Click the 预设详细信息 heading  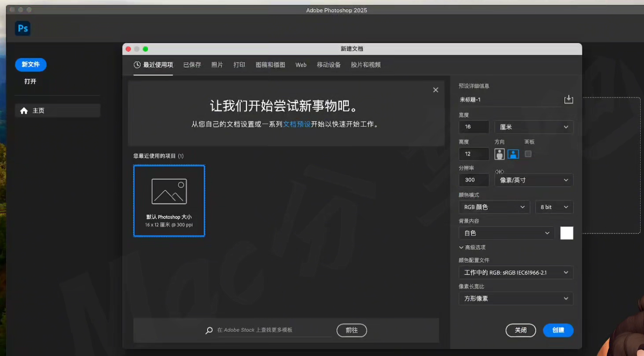click(x=474, y=86)
